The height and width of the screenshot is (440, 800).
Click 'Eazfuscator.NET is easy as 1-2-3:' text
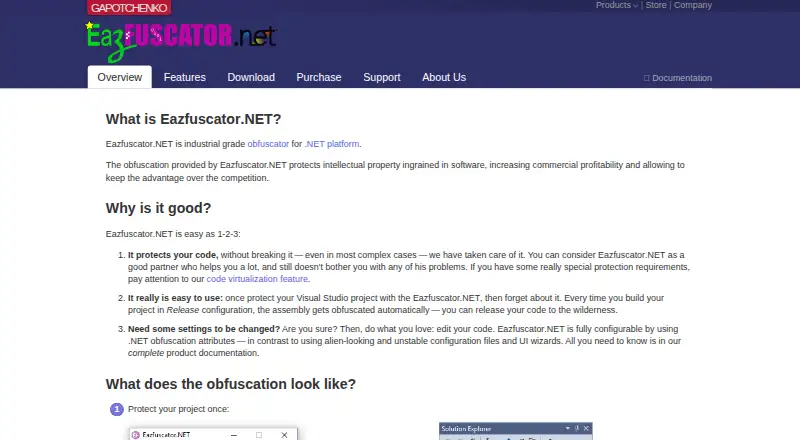point(173,234)
